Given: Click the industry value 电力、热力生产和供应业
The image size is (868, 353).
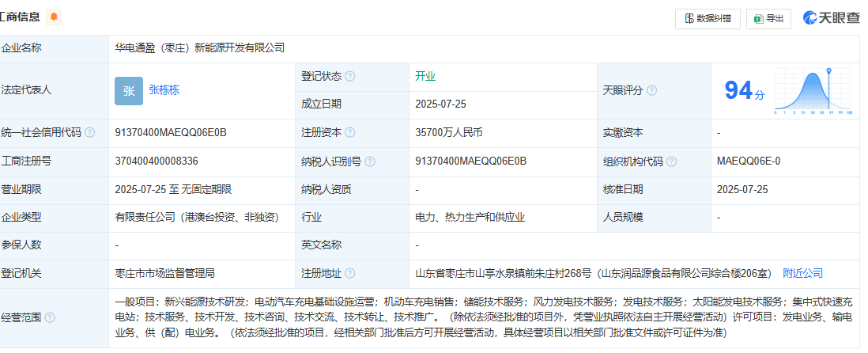Looking at the screenshot, I should (470, 217).
